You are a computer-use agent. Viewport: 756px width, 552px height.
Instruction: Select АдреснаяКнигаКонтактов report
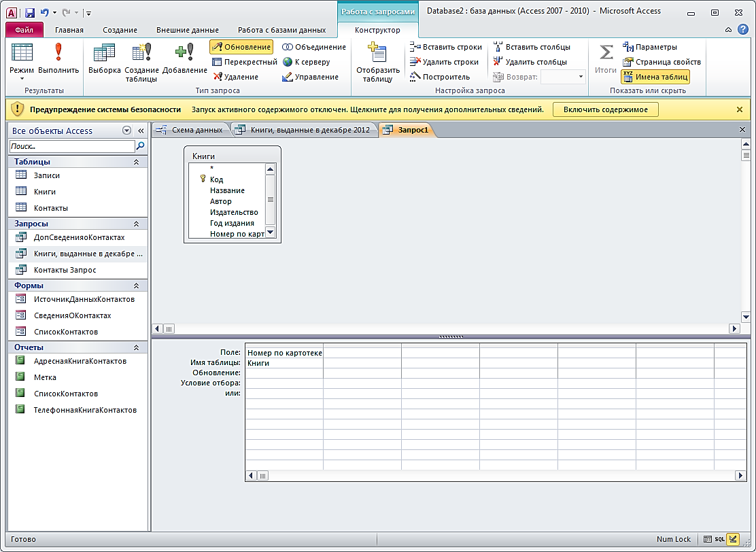78,361
